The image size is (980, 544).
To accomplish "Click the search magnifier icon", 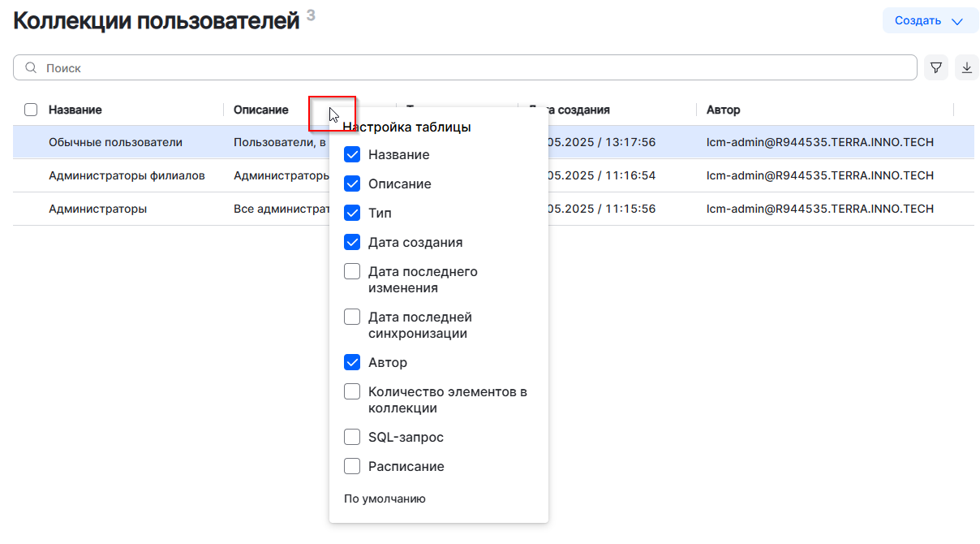I will (31, 68).
